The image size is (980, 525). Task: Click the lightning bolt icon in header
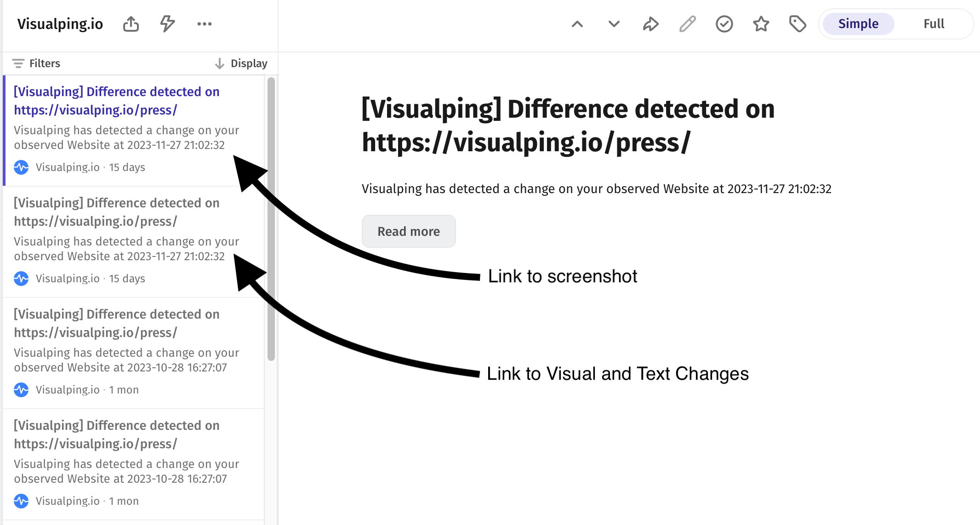[x=167, y=24]
